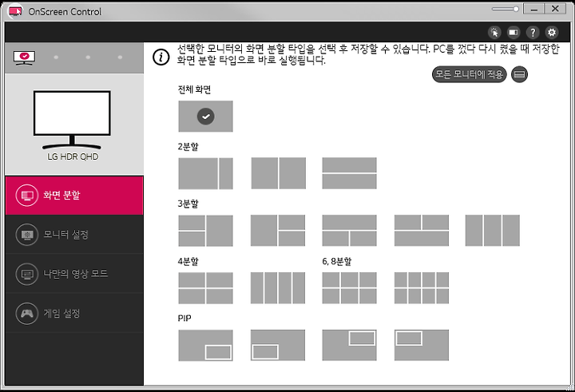Click the LG HDR QHD monitor image
The image size is (575, 392).
72,120
